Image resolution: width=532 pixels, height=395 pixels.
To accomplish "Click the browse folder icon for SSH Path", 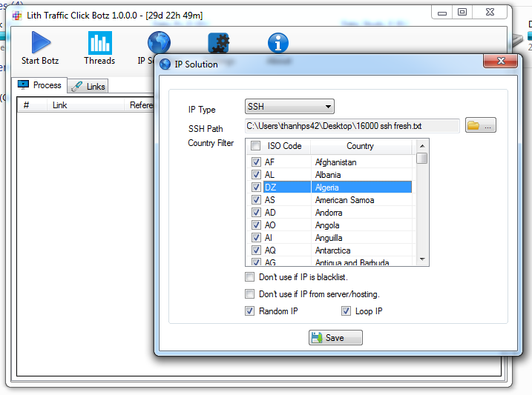I will 480,125.
